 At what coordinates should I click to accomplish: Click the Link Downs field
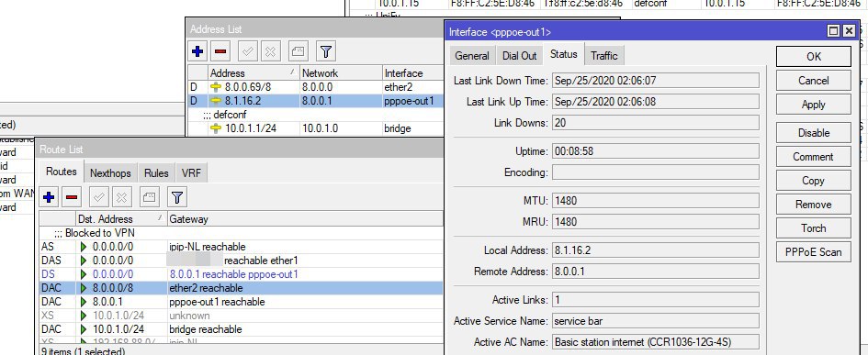click(x=656, y=123)
